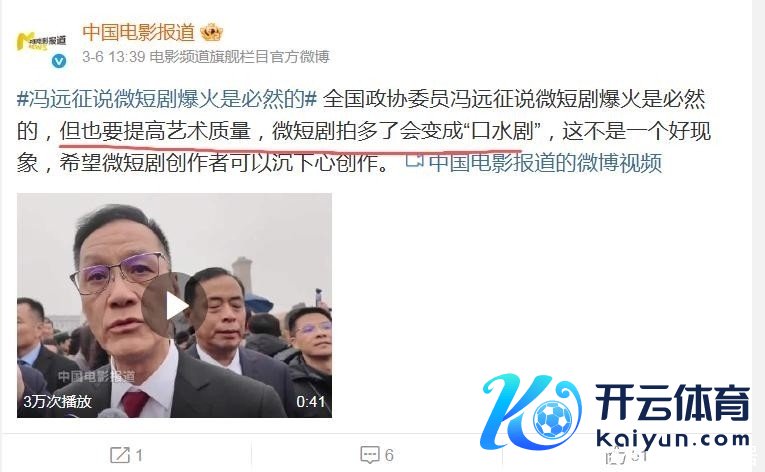The height and width of the screenshot is (472, 765).
Task: Click the blue verified badge on avatar
Action: 59,61
